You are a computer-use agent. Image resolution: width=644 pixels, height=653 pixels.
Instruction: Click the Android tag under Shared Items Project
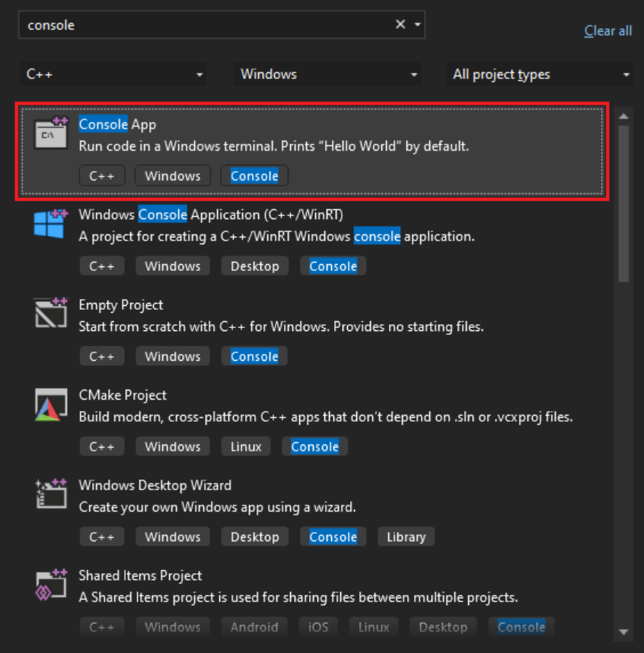click(x=254, y=627)
